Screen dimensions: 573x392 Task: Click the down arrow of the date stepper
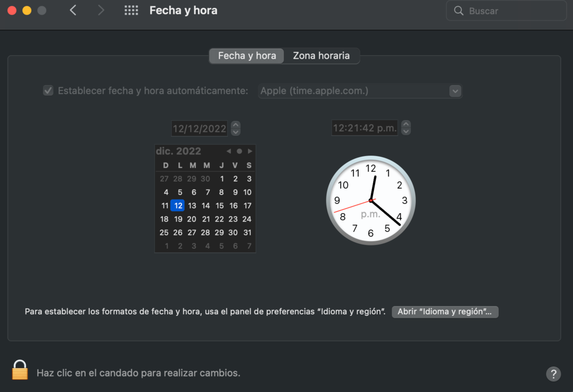pyautogui.click(x=235, y=131)
